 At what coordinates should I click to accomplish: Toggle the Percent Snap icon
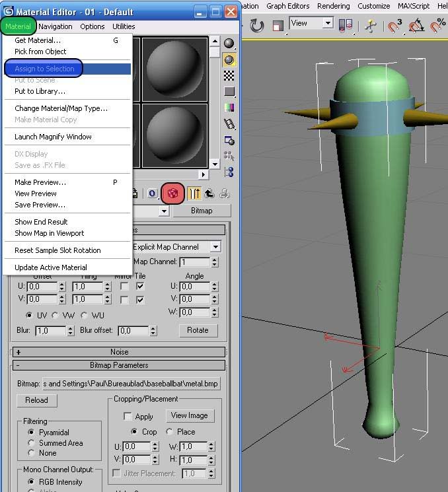(438, 26)
